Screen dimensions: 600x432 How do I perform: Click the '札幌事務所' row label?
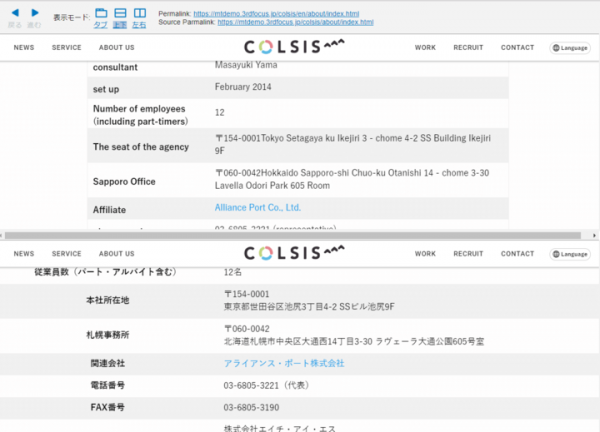click(108, 335)
